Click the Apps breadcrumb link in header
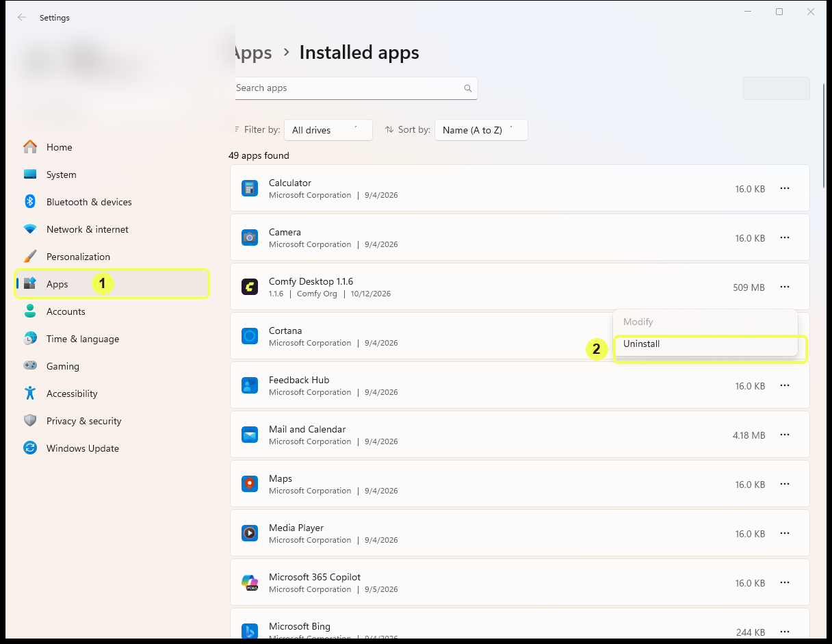 click(251, 53)
